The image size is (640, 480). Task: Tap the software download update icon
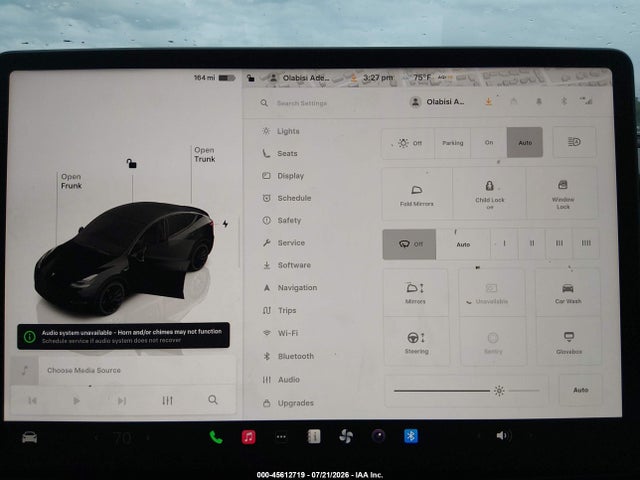click(x=488, y=101)
